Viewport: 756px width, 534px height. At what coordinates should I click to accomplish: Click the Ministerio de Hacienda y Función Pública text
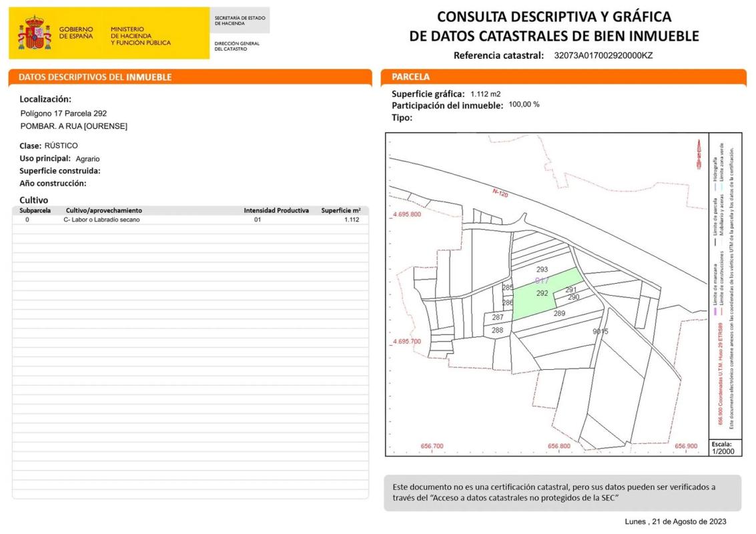(x=140, y=36)
